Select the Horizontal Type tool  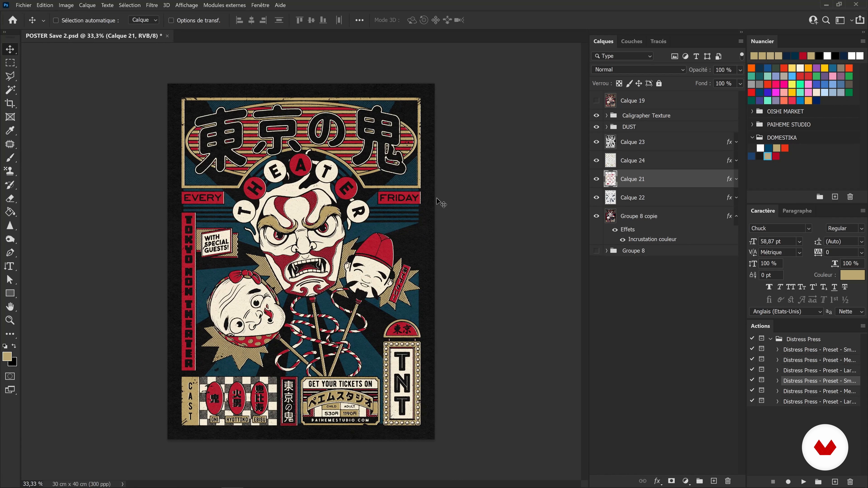[x=10, y=266]
